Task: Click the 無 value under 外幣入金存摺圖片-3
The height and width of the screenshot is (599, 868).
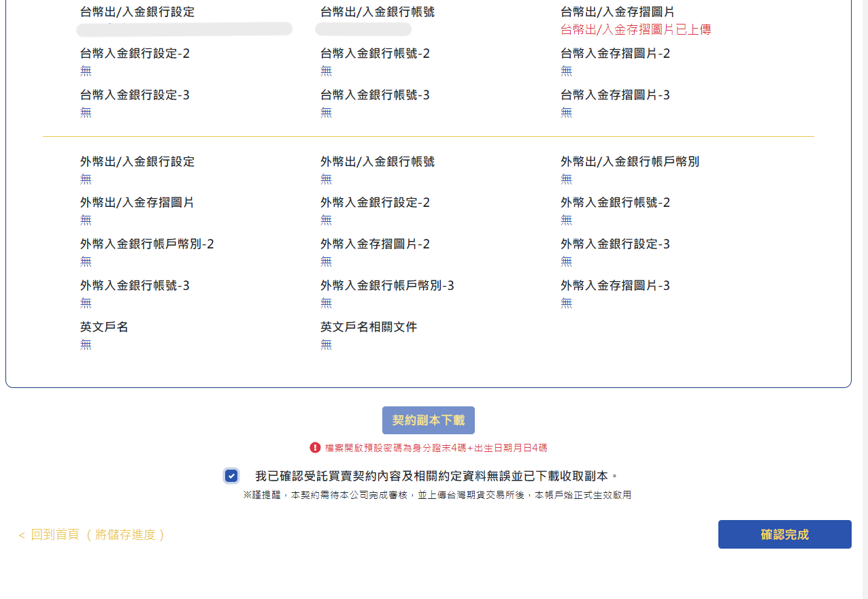Action: coord(566,303)
